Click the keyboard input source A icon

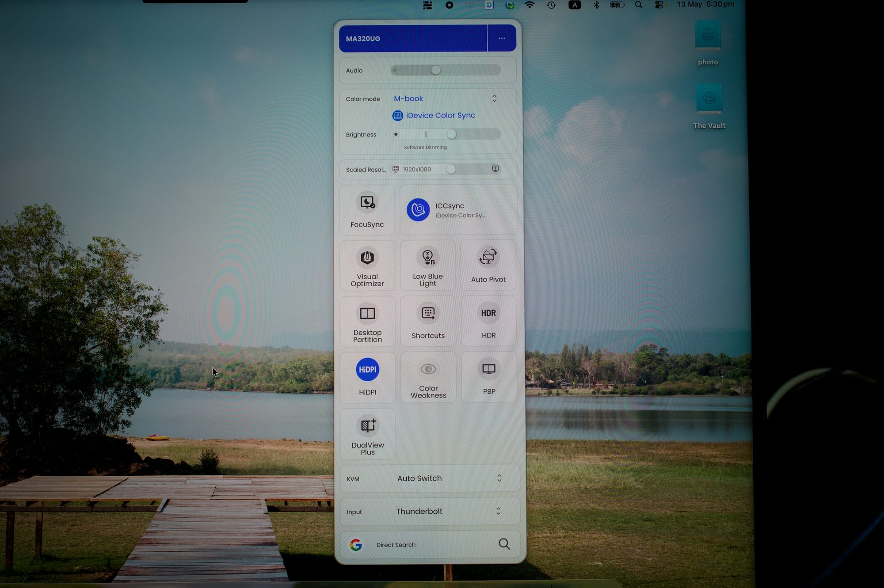click(575, 5)
